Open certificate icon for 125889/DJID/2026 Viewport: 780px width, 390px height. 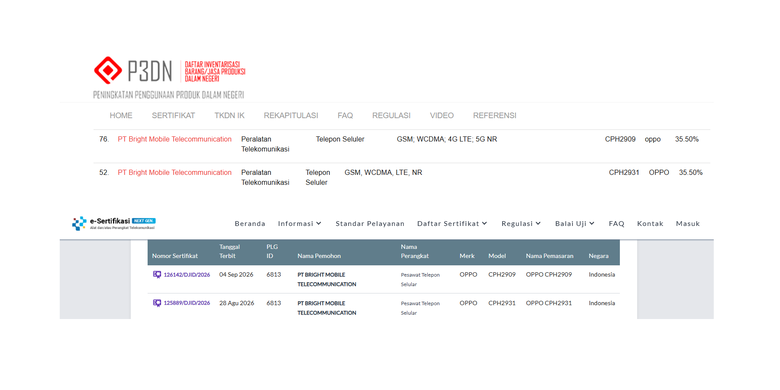point(157,302)
